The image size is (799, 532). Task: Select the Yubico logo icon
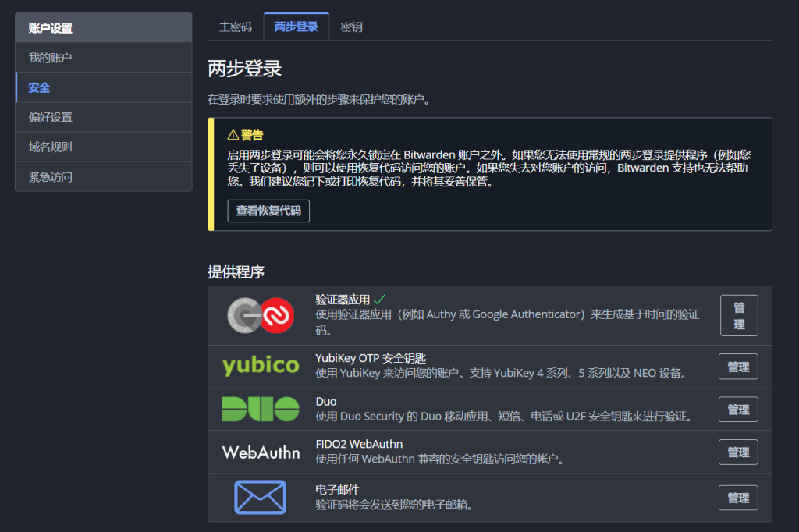click(x=260, y=366)
